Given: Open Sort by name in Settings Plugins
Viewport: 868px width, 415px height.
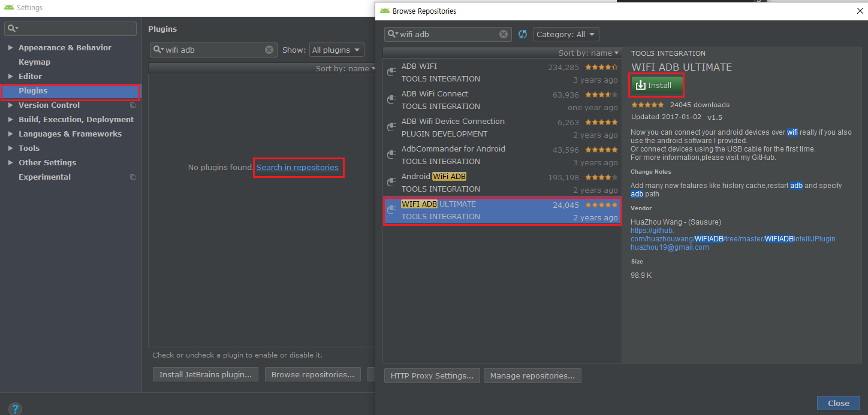Looking at the screenshot, I should pos(346,68).
